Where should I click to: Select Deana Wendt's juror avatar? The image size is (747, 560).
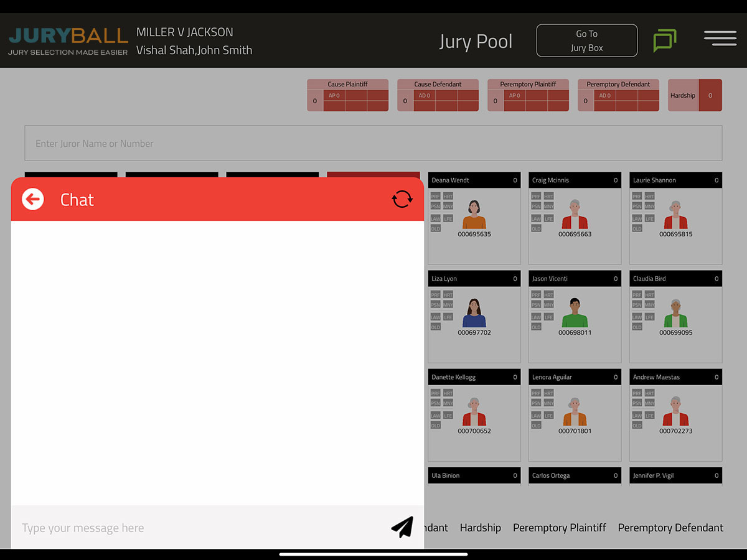pos(474,215)
